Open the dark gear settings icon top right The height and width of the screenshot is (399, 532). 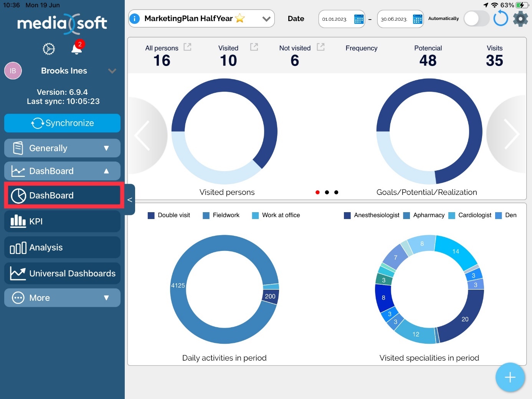pyautogui.click(x=520, y=18)
